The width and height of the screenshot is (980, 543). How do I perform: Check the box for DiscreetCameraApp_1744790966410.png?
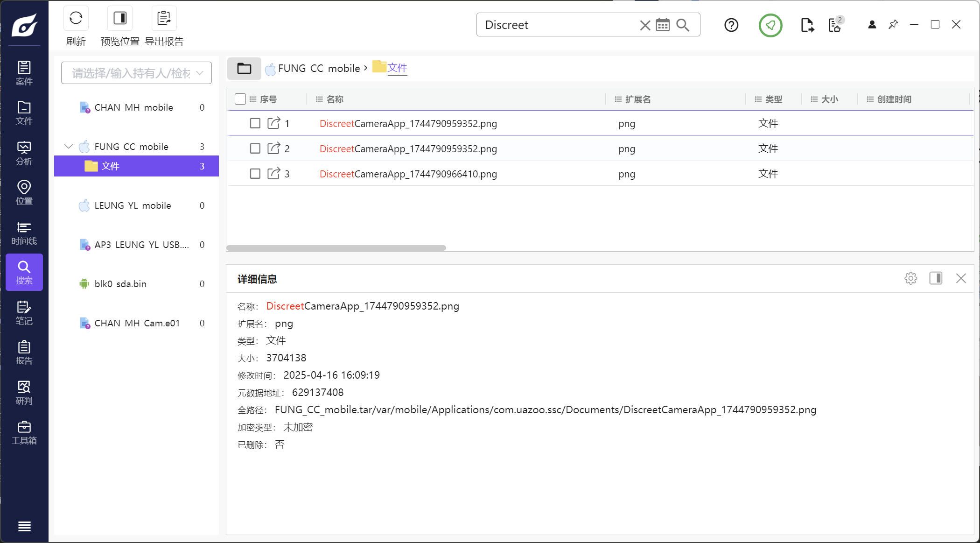(255, 174)
